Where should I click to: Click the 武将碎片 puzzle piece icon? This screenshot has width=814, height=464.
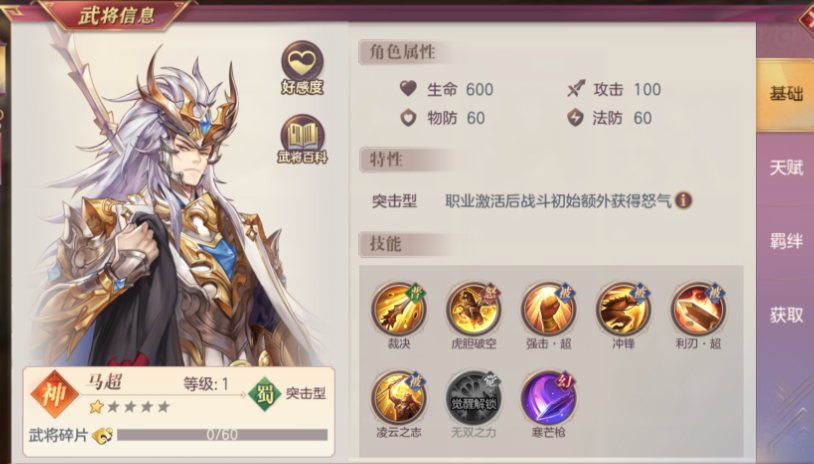pos(103,435)
